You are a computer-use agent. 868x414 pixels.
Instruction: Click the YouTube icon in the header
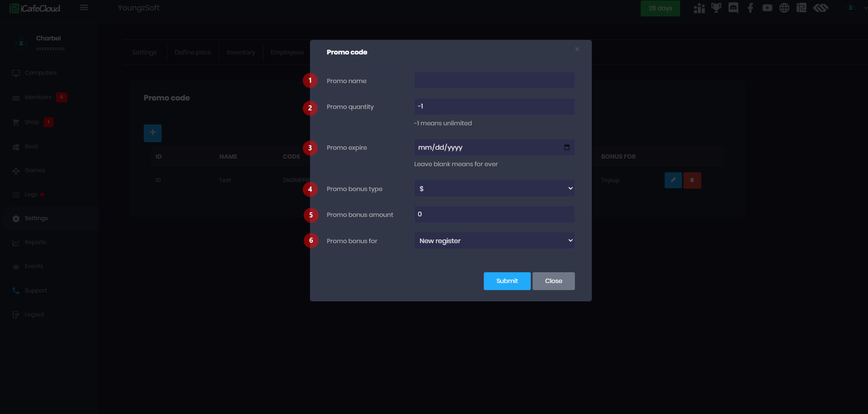767,8
